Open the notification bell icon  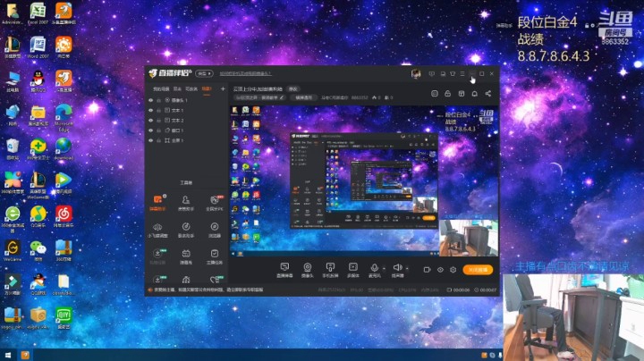[474, 94]
